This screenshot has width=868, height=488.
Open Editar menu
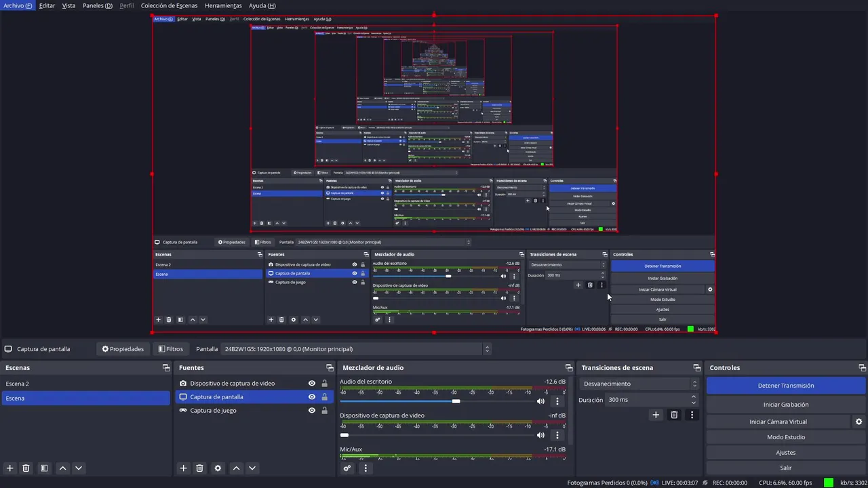click(x=47, y=5)
